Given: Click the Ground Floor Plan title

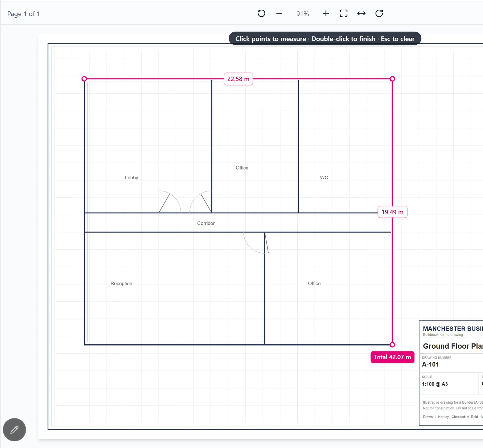Looking at the screenshot, I should (x=453, y=346).
